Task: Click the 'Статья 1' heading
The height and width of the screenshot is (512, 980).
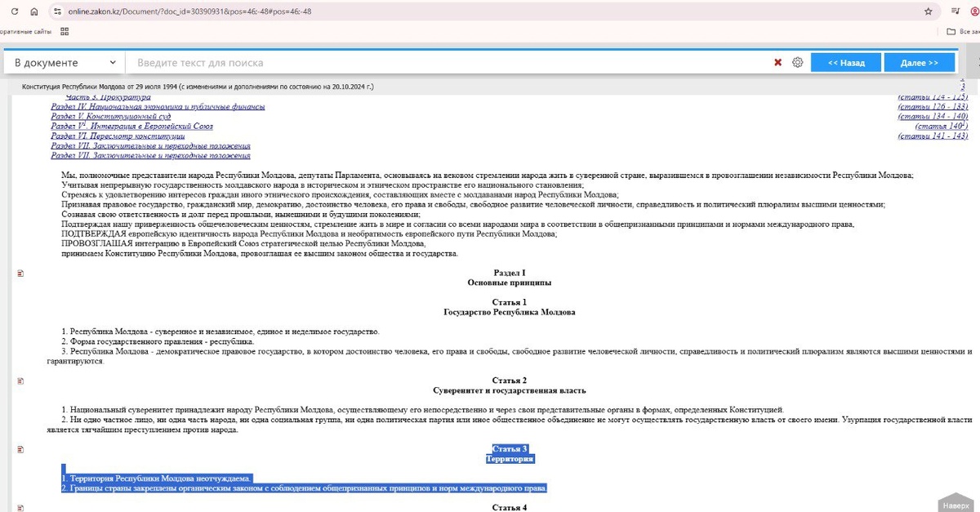Action: point(510,302)
